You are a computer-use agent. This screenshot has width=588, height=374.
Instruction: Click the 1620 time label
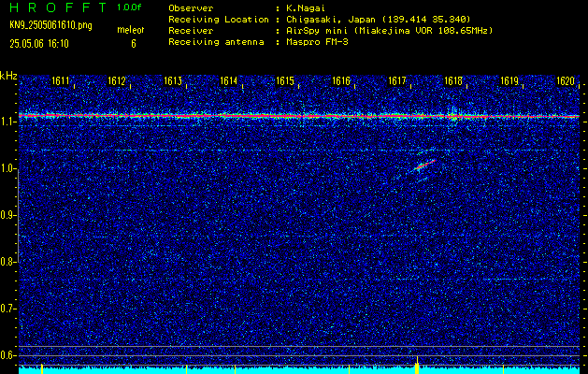click(566, 81)
